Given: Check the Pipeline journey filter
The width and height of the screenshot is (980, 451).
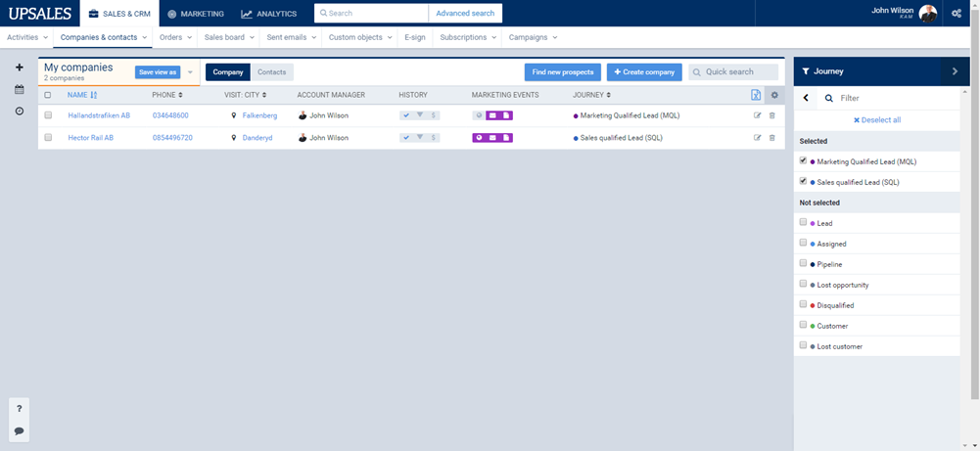Looking at the screenshot, I should (803, 263).
